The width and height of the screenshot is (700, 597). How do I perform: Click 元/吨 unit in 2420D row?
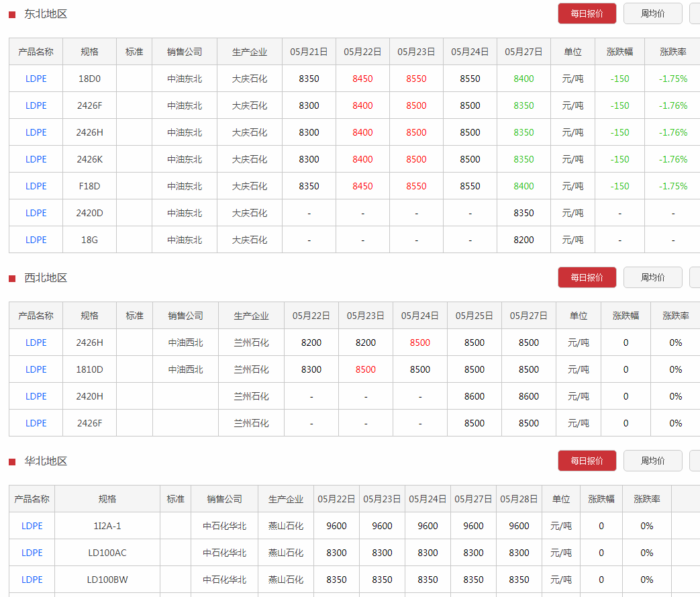tap(572, 213)
